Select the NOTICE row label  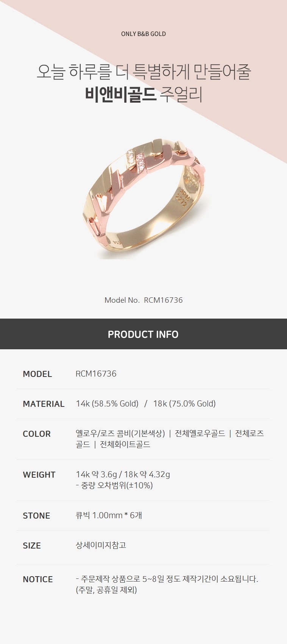coord(38,579)
